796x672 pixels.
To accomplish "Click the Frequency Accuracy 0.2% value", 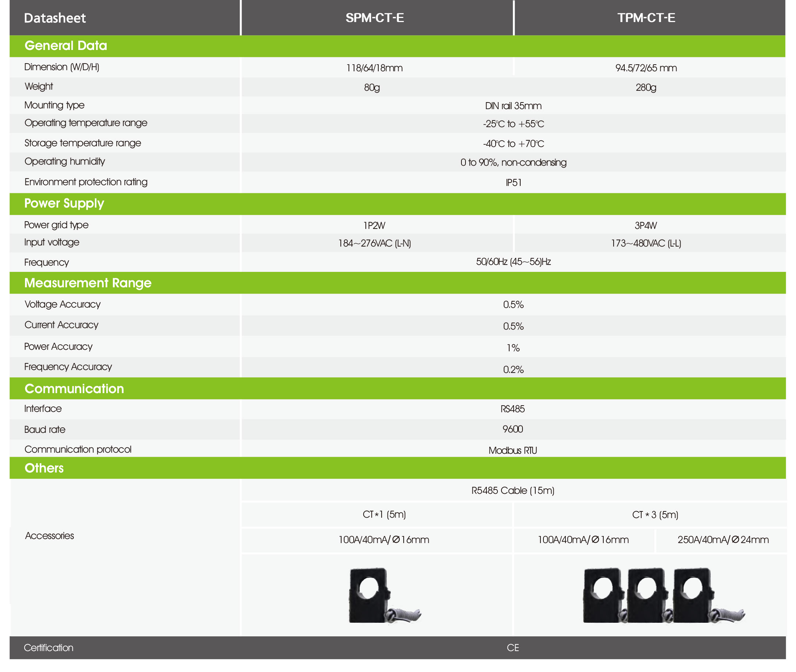I will 514,370.
